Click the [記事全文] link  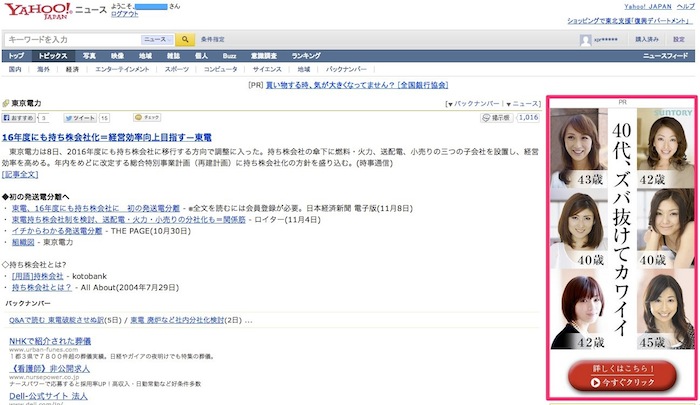[20, 175]
